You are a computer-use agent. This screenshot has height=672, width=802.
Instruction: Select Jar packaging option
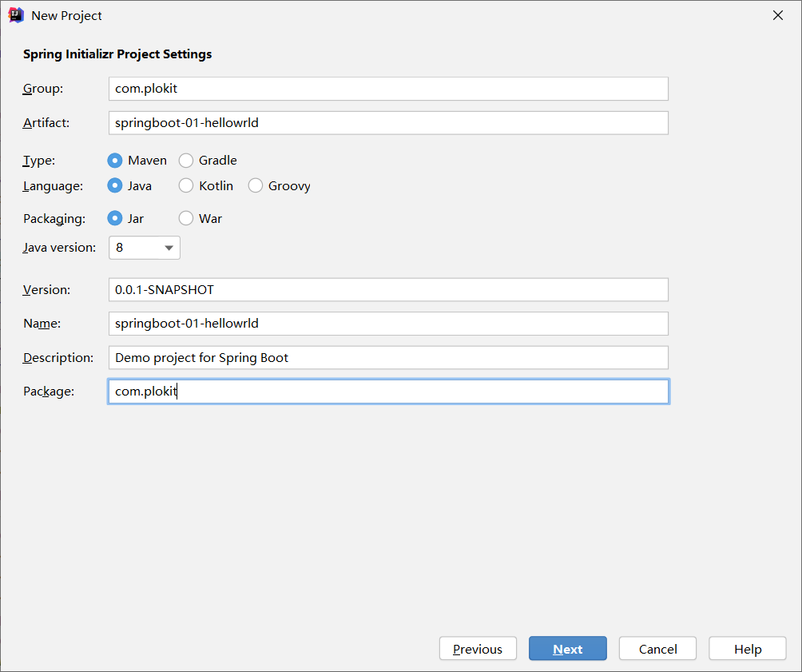coord(115,218)
